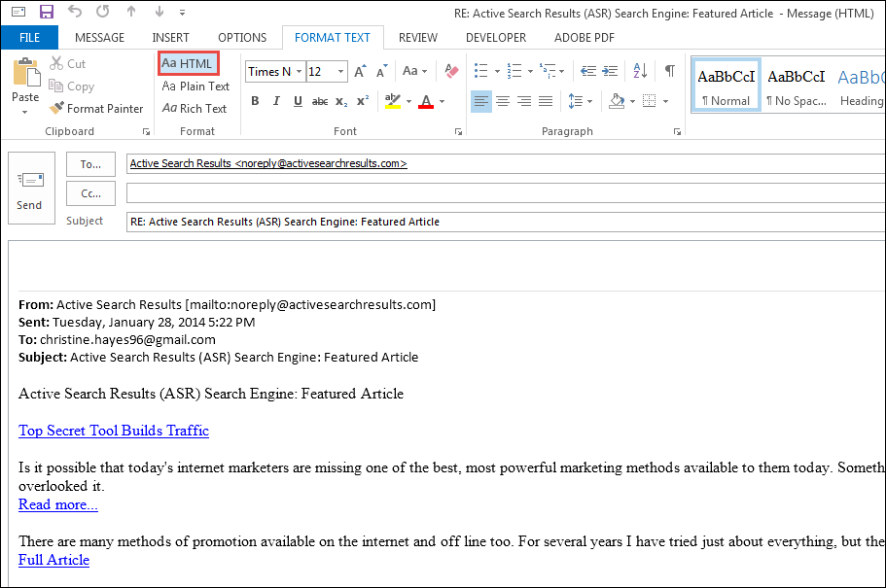The image size is (886, 588).
Task: Click the Numbering list icon
Action: 514,71
